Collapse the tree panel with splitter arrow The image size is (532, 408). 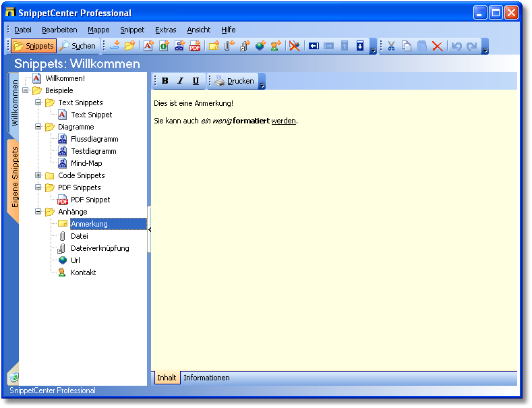pos(149,230)
